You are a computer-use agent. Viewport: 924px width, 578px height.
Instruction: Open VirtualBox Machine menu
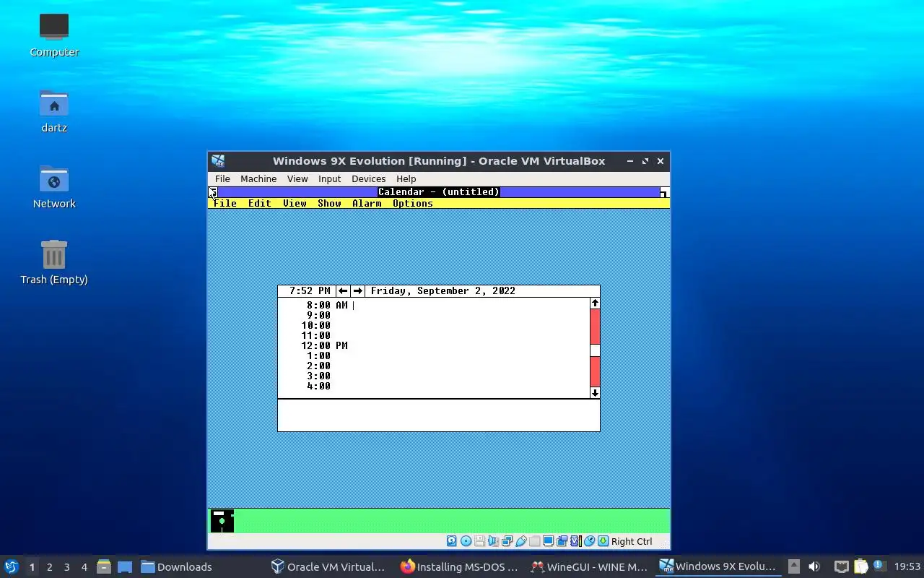coord(258,178)
